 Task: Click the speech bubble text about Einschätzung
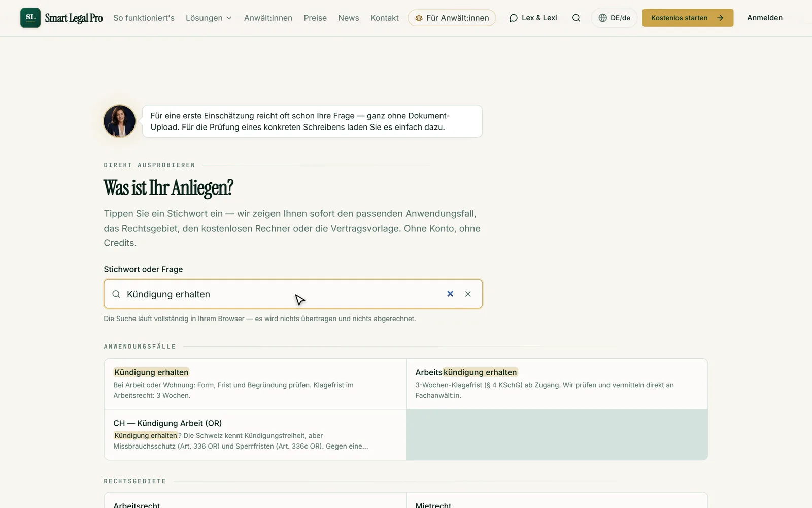[x=300, y=121]
